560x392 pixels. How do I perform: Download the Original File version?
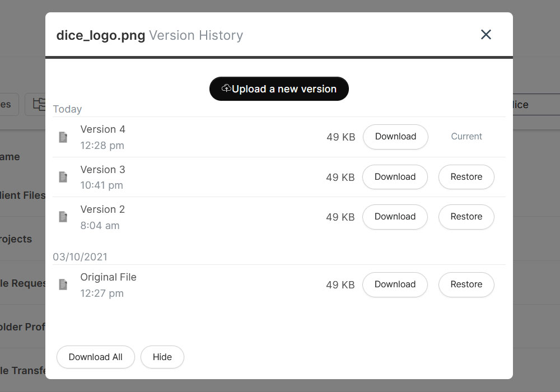[395, 284]
